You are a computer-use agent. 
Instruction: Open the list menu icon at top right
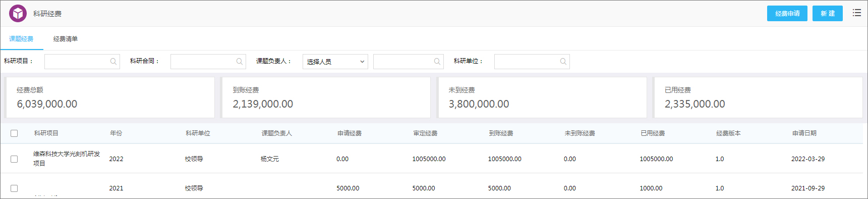[857, 13]
